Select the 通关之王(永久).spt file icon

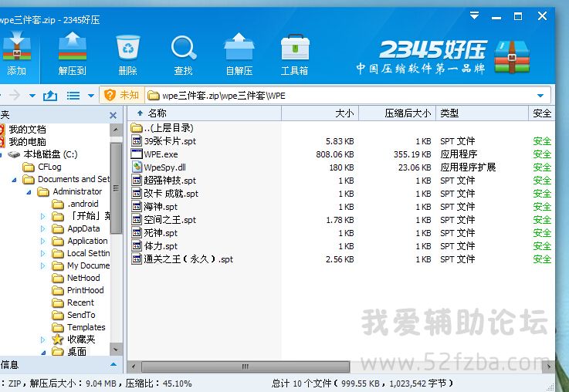137,259
